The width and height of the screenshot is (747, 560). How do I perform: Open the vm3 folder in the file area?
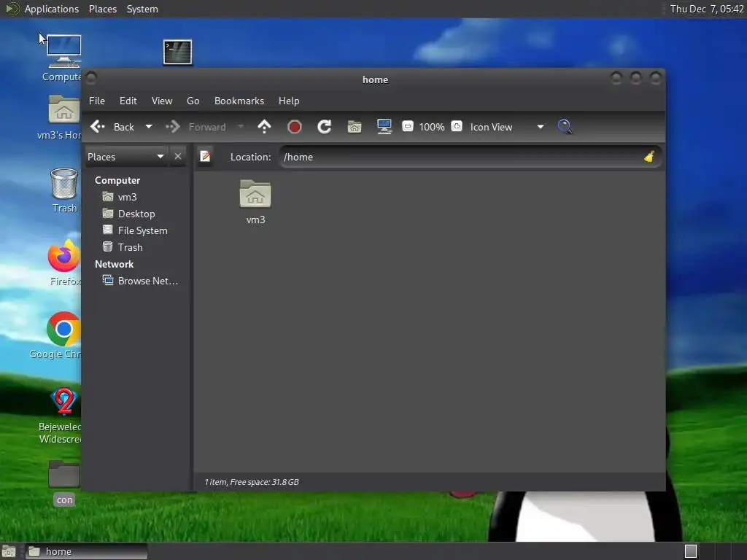(x=255, y=202)
